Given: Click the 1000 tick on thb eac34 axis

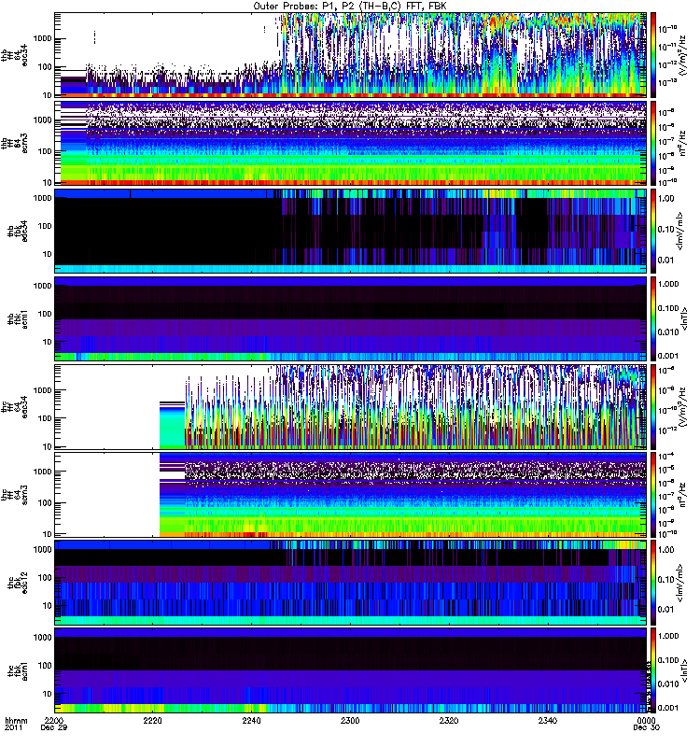Looking at the screenshot, I should [42, 38].
